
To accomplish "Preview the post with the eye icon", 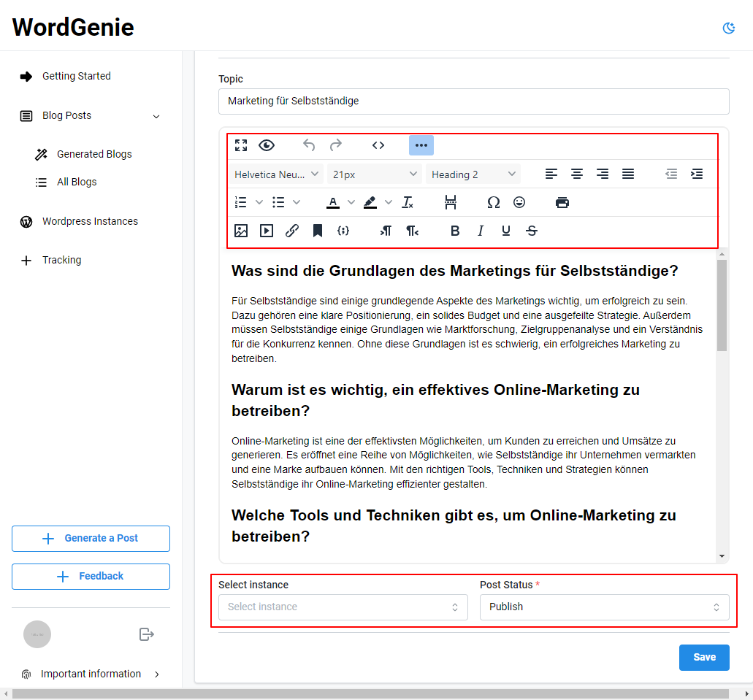I will pos(267,145).
